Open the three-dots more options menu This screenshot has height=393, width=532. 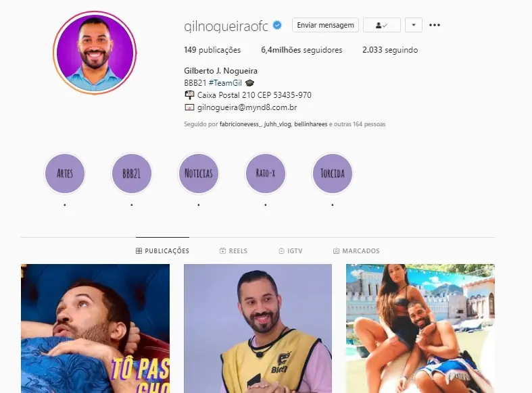(435, 25)
